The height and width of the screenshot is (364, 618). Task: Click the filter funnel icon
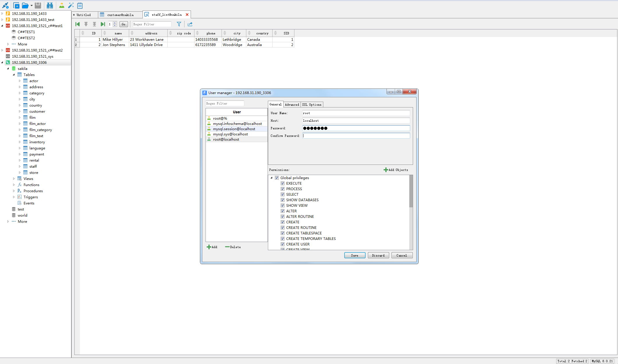pos(179,24)
